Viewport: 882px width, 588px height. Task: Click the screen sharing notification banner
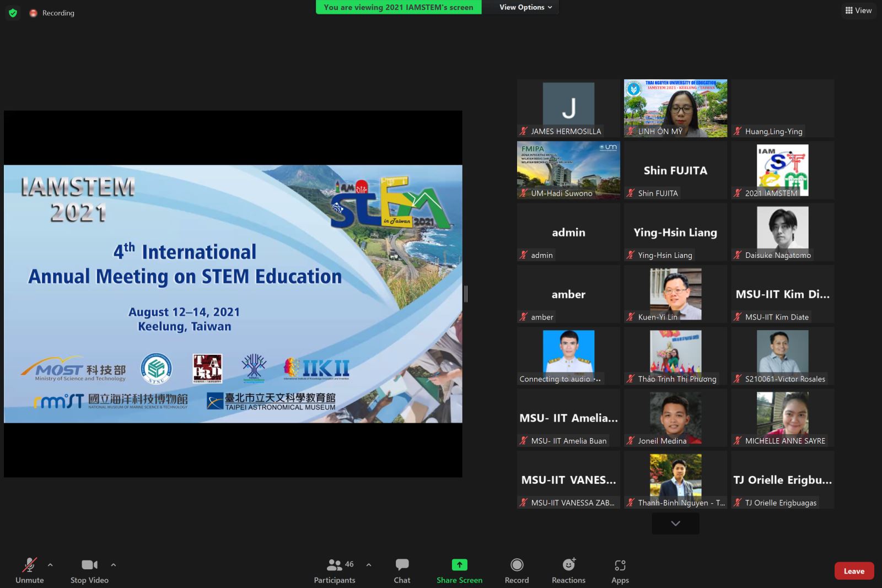click(399, 7)
